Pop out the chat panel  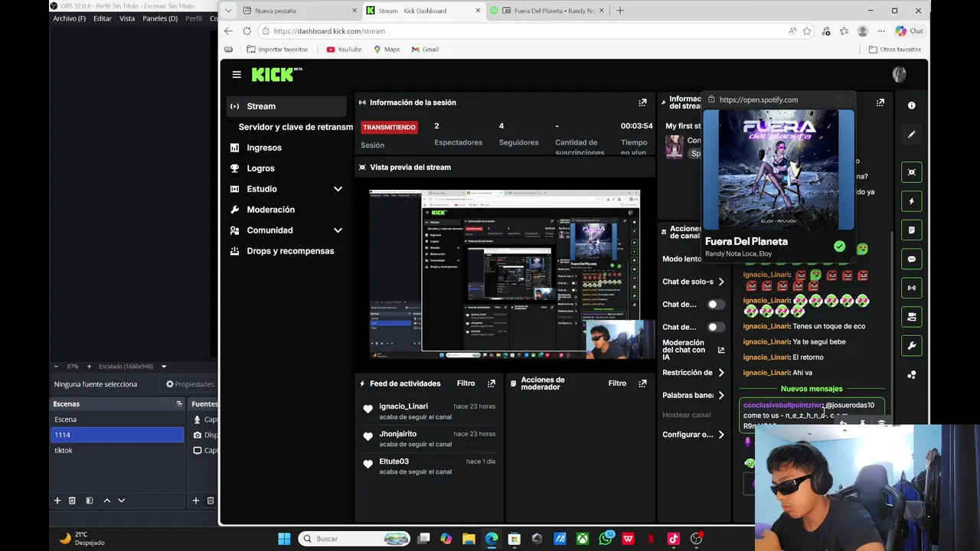pos(880,103)
